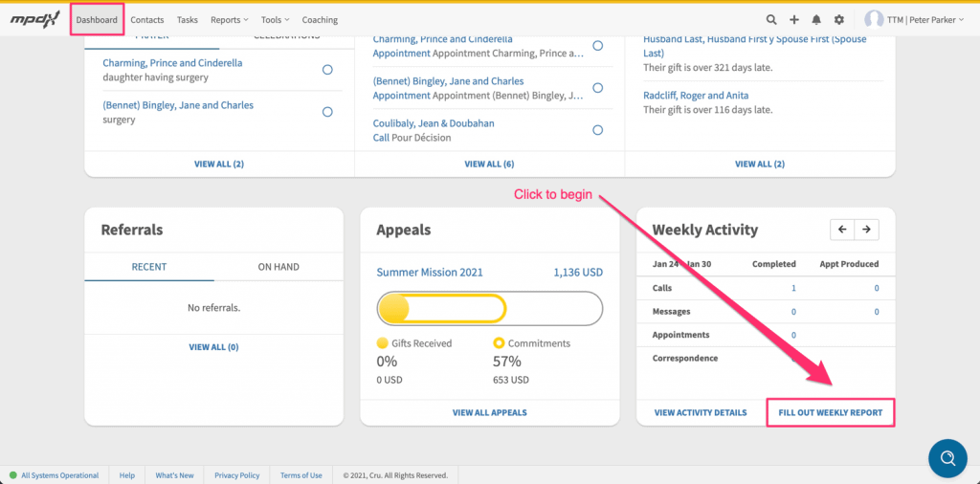Click the plus add icon in header
This screenshot has width=980, height=484.
793,20
